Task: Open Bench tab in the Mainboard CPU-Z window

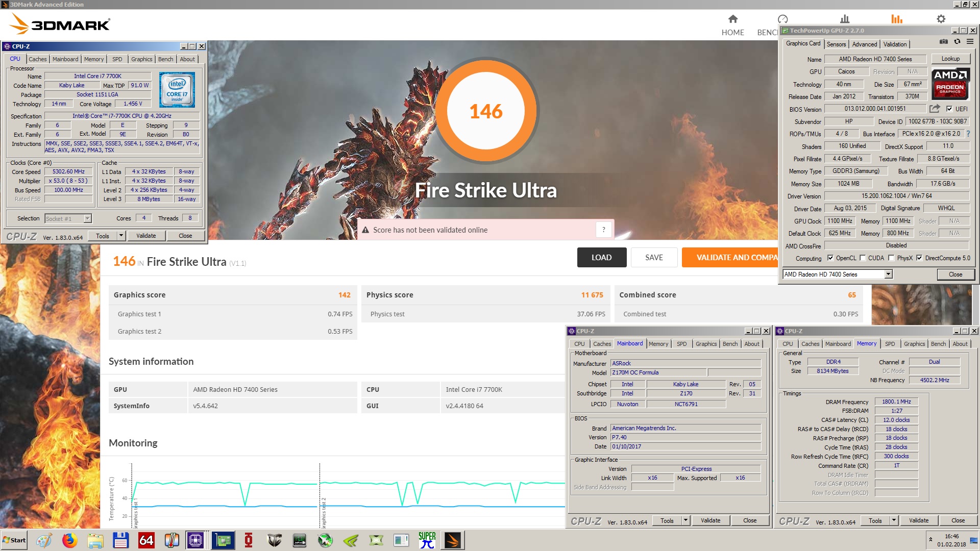Action: pos(730,344)
